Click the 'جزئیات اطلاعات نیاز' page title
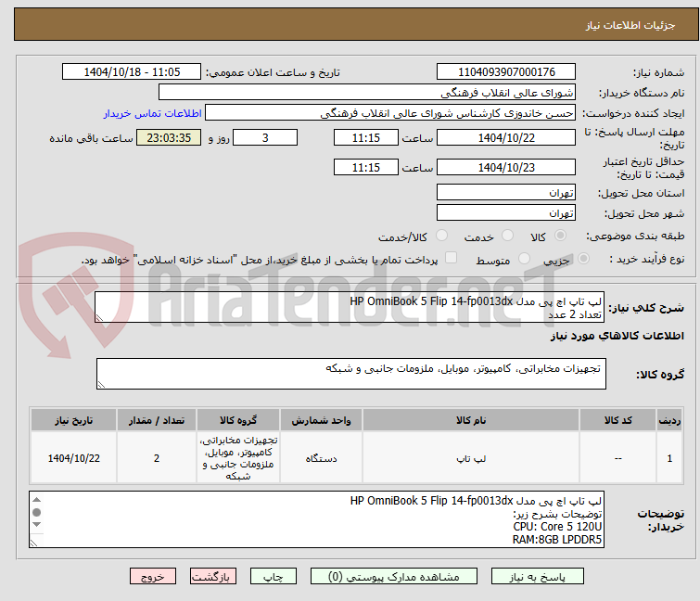Image resolution: width=700 pixels, height=601 pixels. coord(630,25)
